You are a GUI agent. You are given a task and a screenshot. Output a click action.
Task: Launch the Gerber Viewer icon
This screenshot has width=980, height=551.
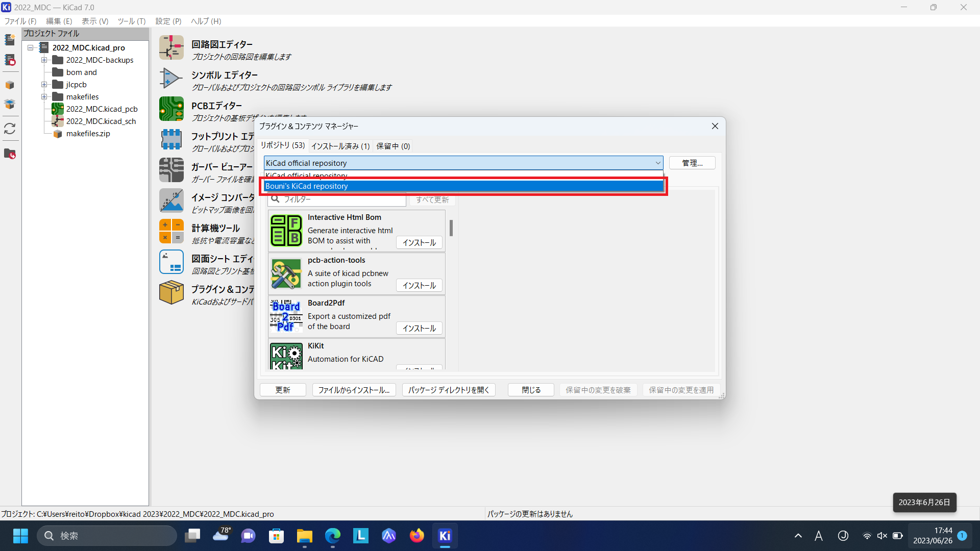(171, 170)
